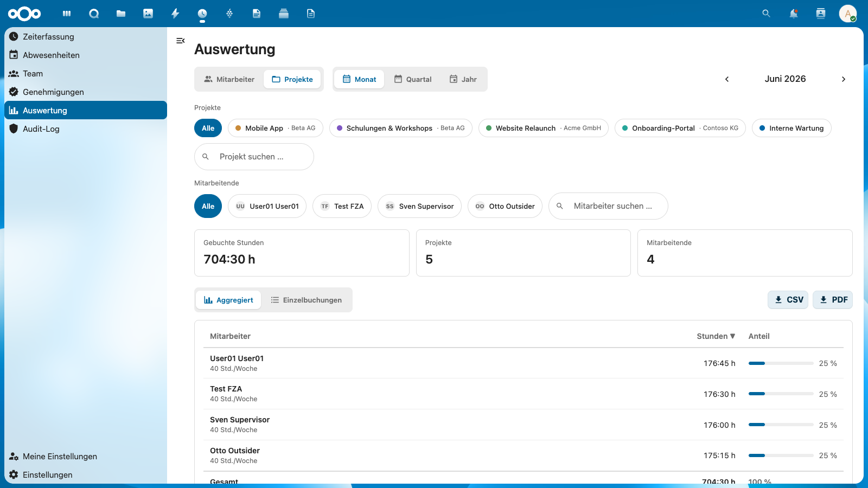Click the Mitarbeitende count card

click(745, 253)
